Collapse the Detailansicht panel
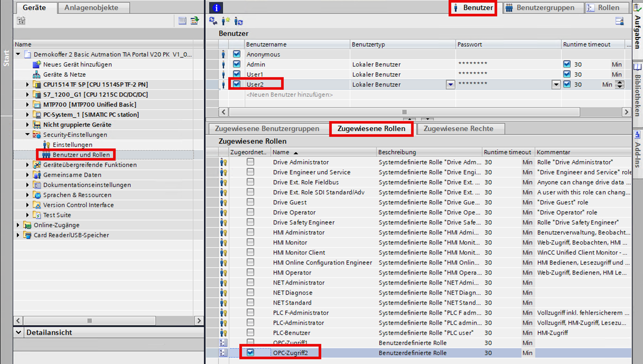The height and width of the screenshot is (364, 643). [x=19, y=333]
